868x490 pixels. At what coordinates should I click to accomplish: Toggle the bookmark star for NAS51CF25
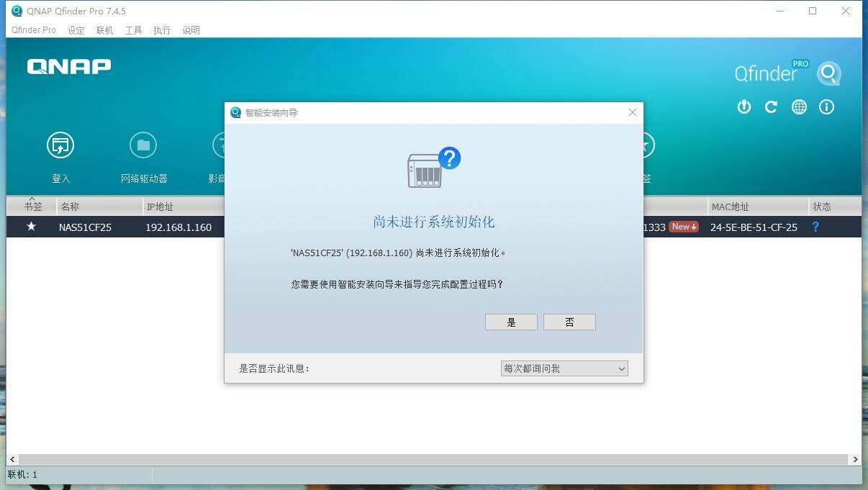pos(32,227)
